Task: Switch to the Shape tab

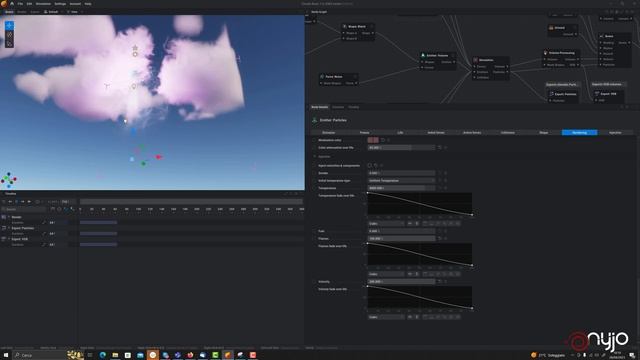Action: pyautogui.click(x=544, y=133)
